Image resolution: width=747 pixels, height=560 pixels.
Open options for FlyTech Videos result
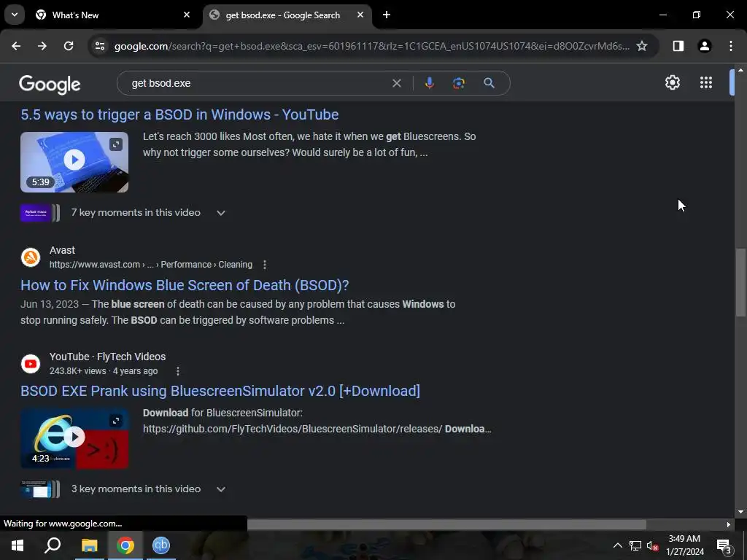coord(178,371)
